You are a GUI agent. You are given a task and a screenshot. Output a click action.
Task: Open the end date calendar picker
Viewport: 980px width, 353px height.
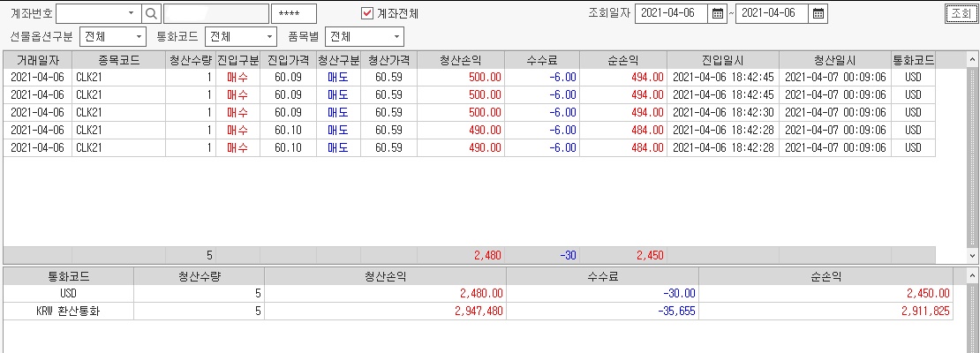pyautogui.click(x=818, y=13)
